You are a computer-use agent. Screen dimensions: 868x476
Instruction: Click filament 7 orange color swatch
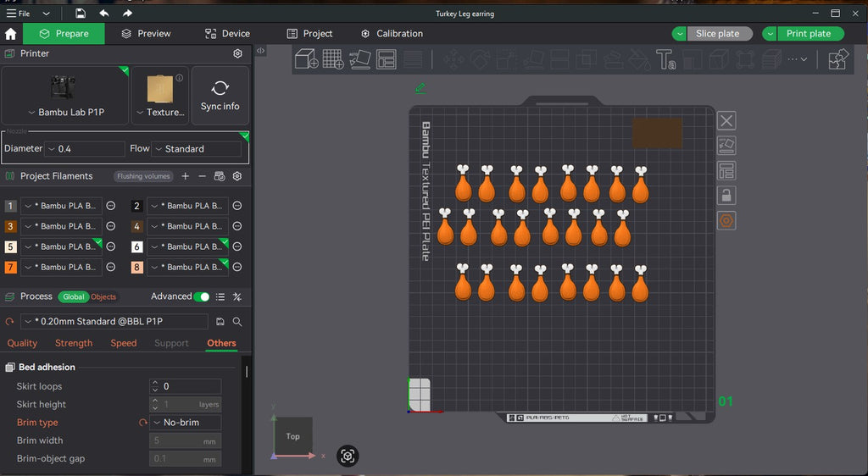click(x=10, y=267)
